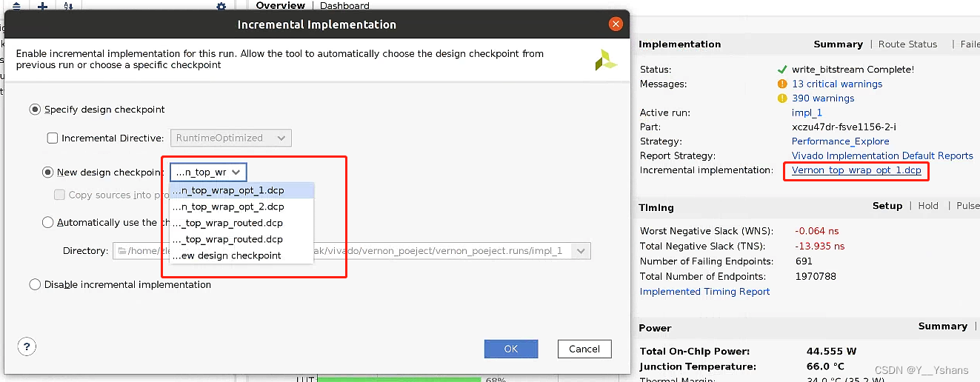
Task: Click the settings gear icon
Action: pyautogui.click(x=221, y=7)
